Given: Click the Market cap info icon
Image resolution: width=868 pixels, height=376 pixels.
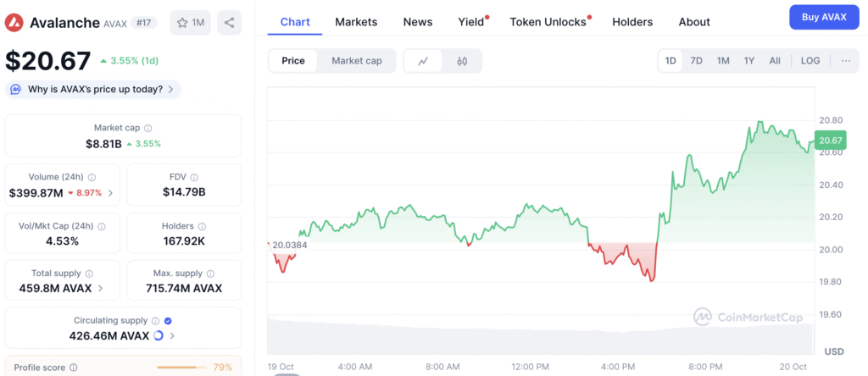Looking at the screenshot, I should coord(148,128).
